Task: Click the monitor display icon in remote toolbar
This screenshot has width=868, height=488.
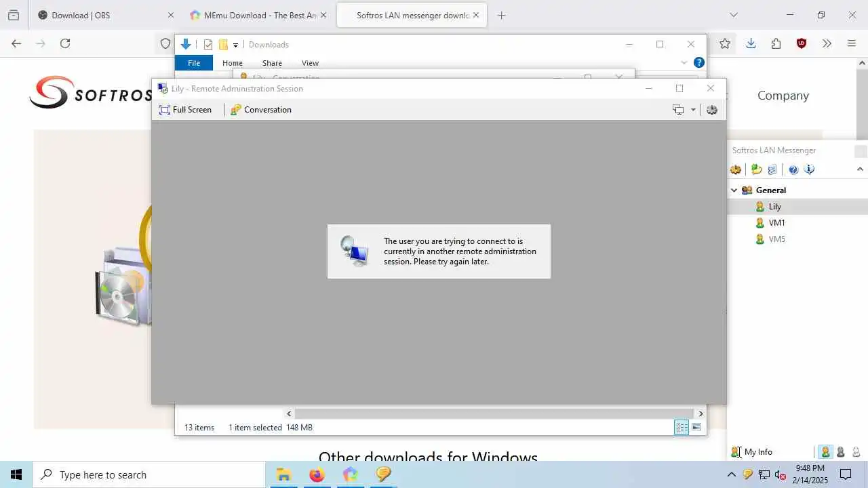Action: tap(678, 110)
